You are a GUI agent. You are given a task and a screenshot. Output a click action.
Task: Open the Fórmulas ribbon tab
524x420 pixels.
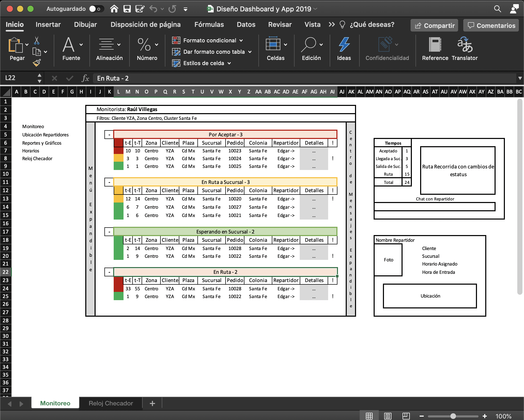(209, 25)
